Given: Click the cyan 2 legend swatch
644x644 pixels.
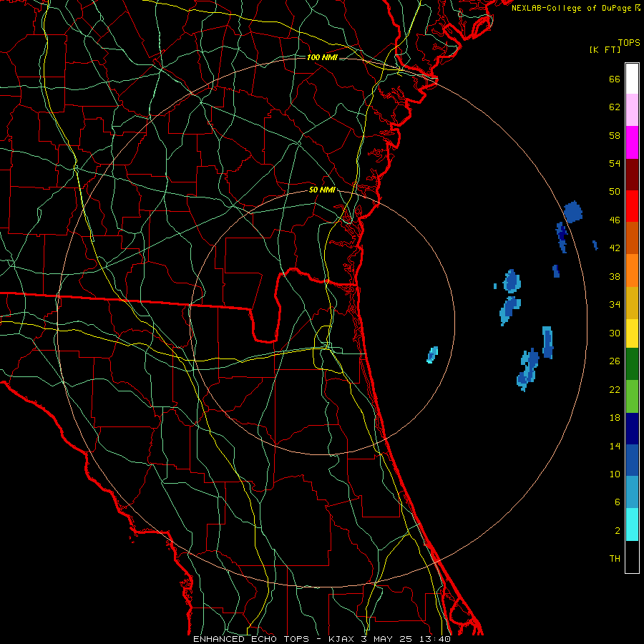Looking at the screenshot, I should (x=632, y=525).
